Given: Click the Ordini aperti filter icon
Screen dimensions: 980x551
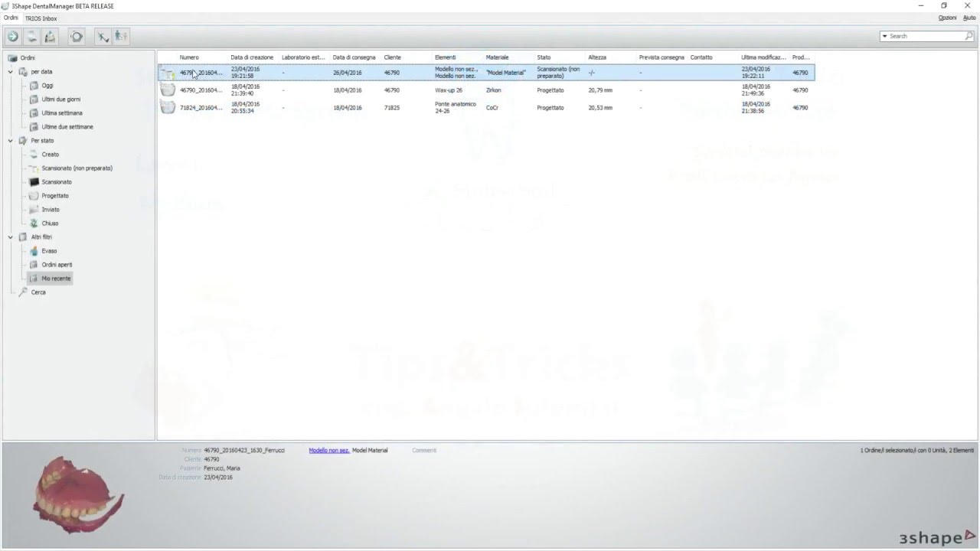Looking at the screenshot, I should click(x=34, y=265).
